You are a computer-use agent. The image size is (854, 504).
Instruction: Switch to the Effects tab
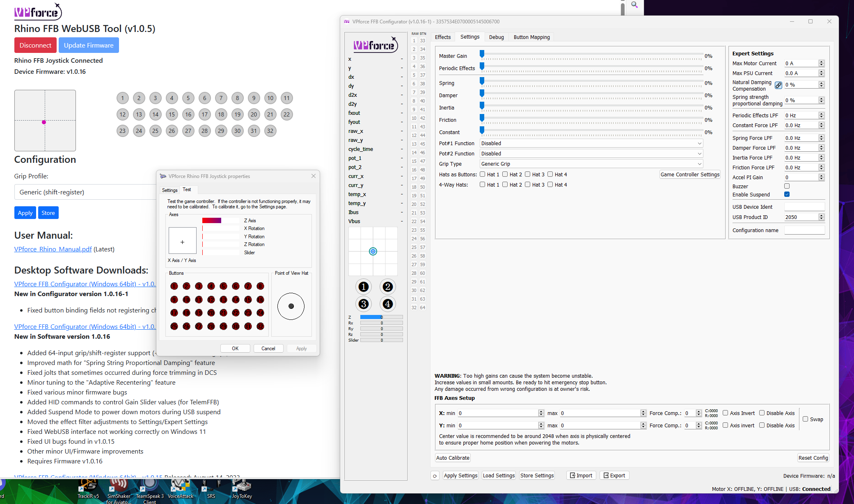442,37
